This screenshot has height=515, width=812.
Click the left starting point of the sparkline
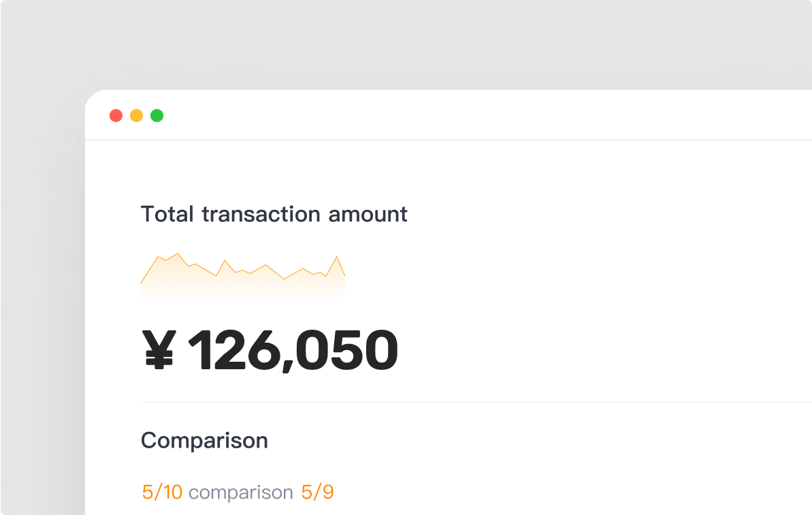[142, 282]
